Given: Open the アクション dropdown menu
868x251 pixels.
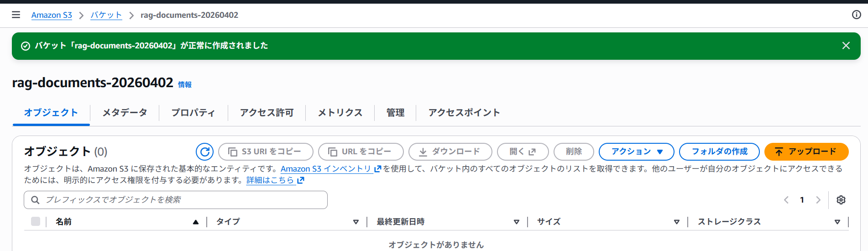Looking at the screenshot, I should point(636,152).
